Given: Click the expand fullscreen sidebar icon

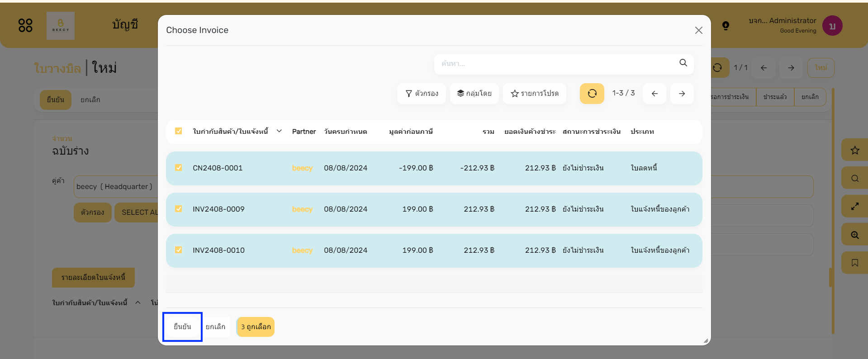Looking at the screenshot, I should 855,207.
